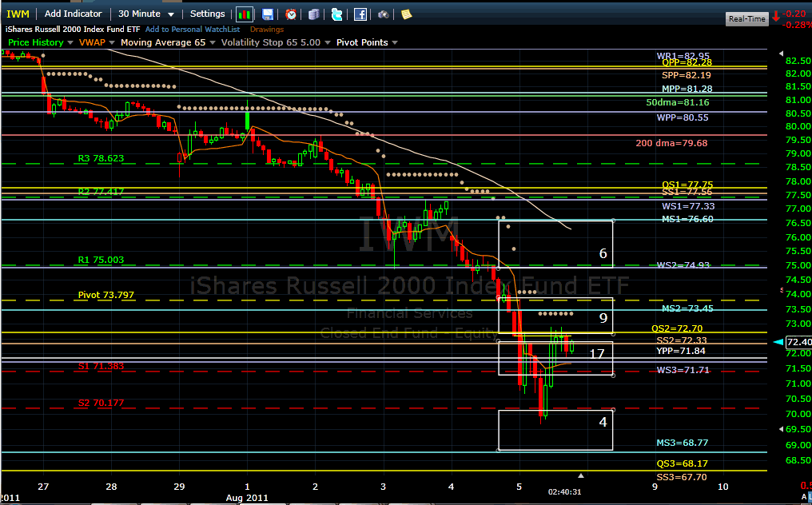Select the SS3=67.70 level label
The width and height of the screenshot is (812, 505).
682,477
